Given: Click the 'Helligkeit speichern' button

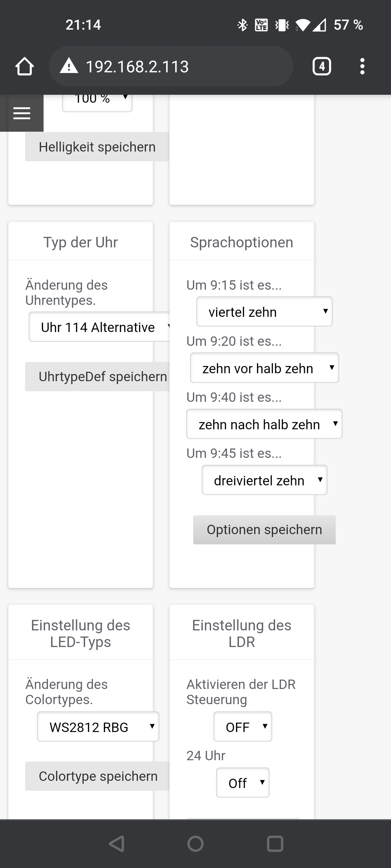Looking at the screenshot, I should coord(97,146).
